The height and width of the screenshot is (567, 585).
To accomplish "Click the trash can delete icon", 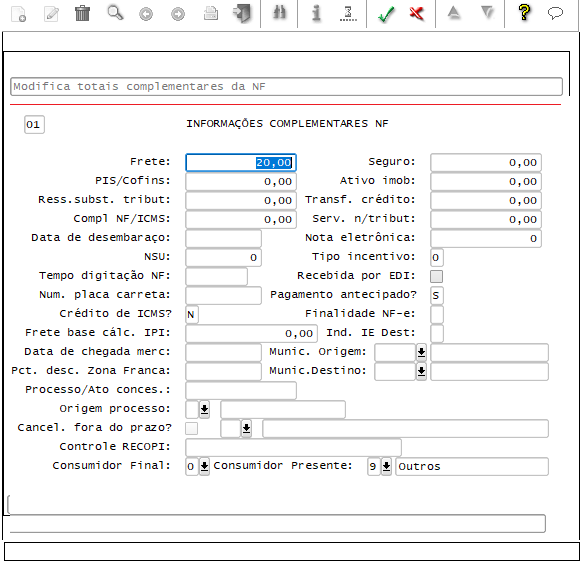I will coord(82,13).
